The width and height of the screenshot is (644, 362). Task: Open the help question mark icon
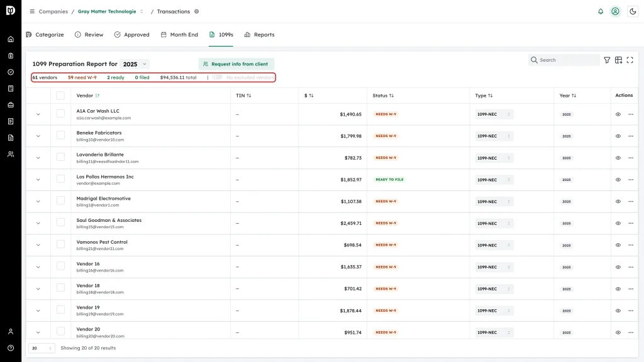[x=11, y=348]
